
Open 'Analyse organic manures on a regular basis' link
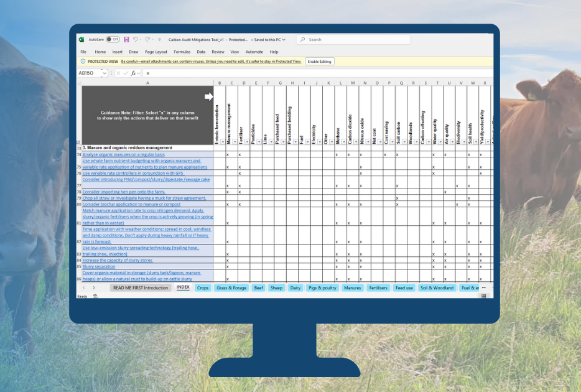(123, 154)
